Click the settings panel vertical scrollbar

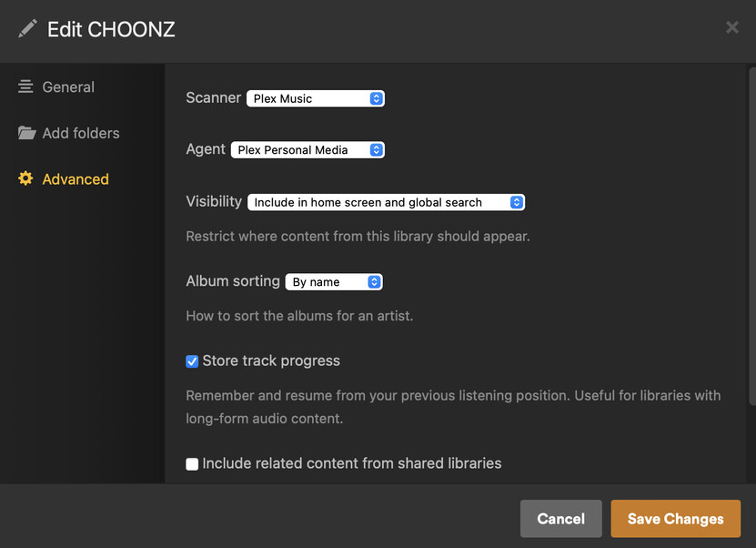751,237
